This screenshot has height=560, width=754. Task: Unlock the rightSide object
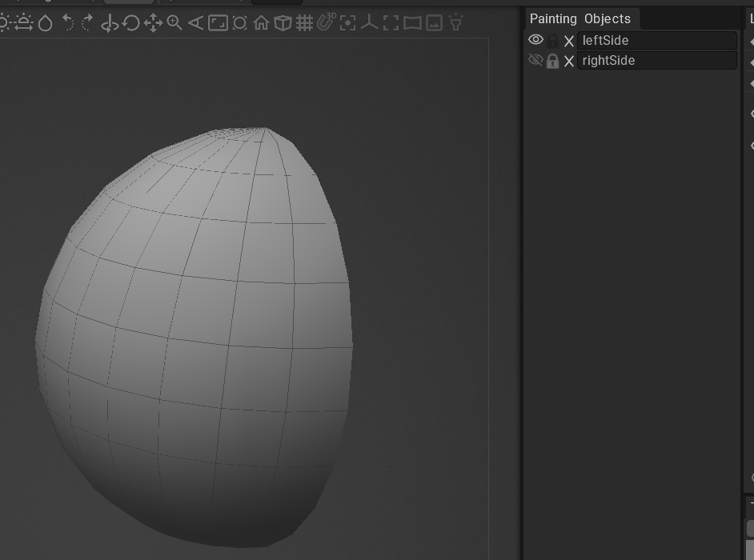pos(552,61)
